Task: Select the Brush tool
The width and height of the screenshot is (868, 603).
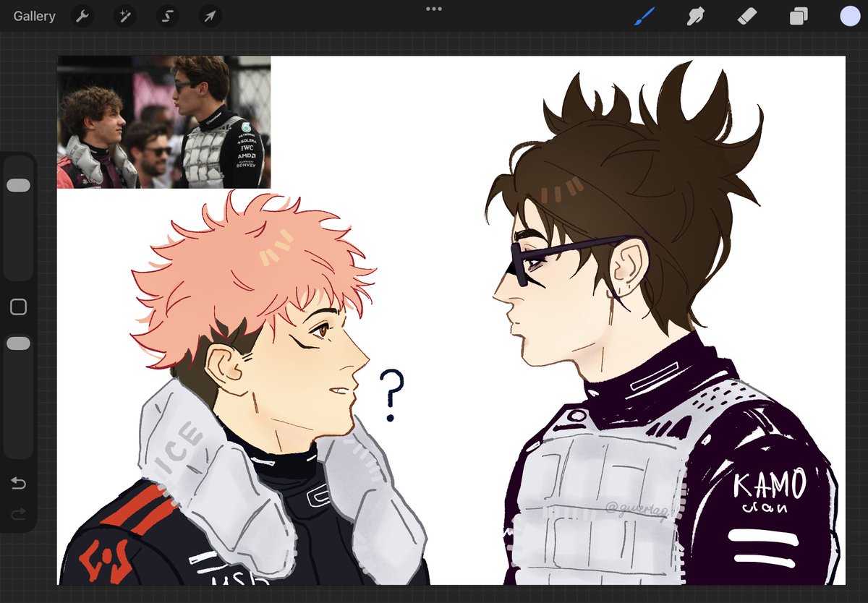Action: point(644,16)
